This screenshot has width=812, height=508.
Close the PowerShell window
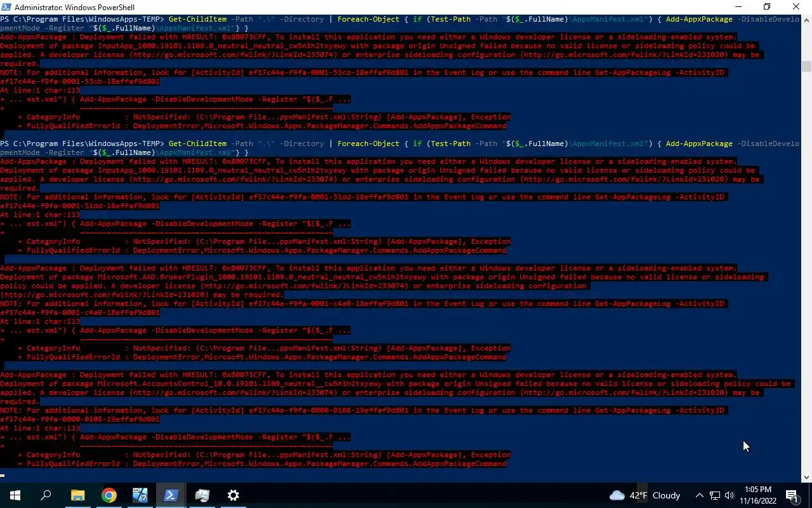[x=797, y=7]
